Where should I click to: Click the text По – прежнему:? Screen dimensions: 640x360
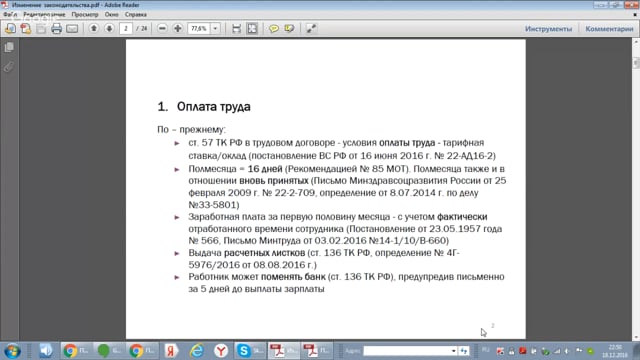[x=191, y=129]
